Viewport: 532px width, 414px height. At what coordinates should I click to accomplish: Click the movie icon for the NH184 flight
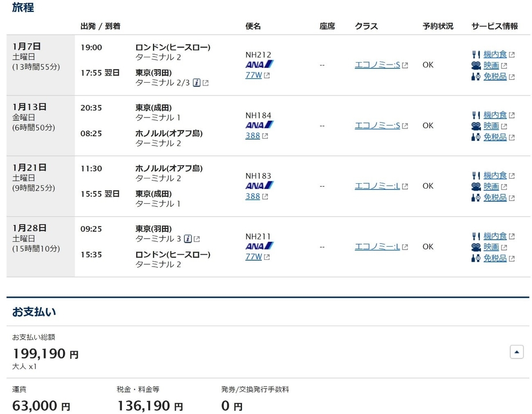tap(476, 126)
